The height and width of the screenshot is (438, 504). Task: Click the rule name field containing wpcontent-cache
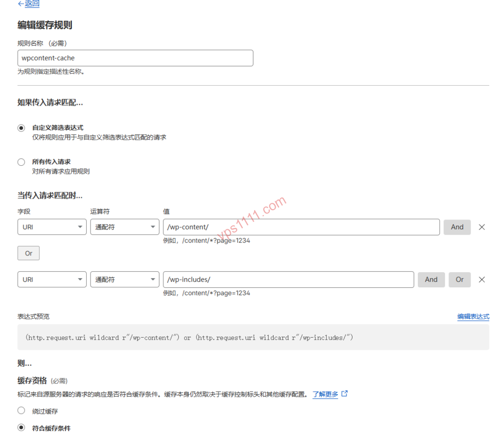pos(135,58)
